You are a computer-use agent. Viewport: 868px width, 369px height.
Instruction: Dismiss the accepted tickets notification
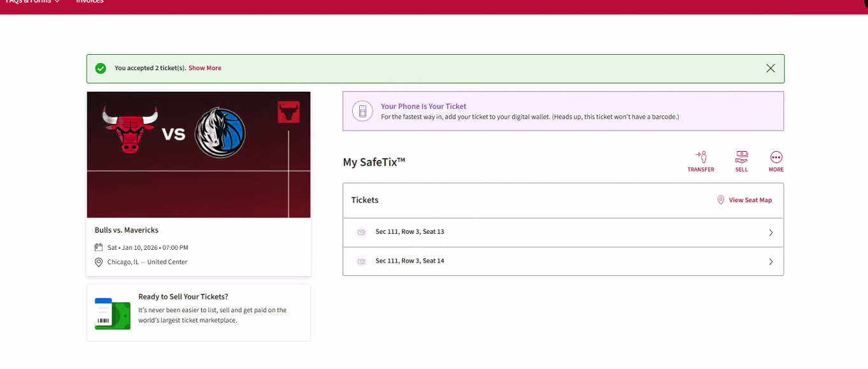click(x=771, y=68)
